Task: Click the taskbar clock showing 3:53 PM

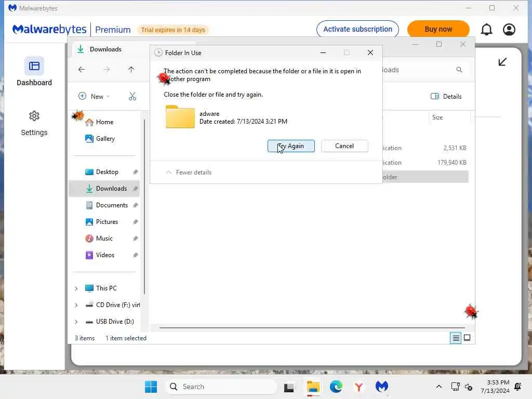Action: [495, 387]
